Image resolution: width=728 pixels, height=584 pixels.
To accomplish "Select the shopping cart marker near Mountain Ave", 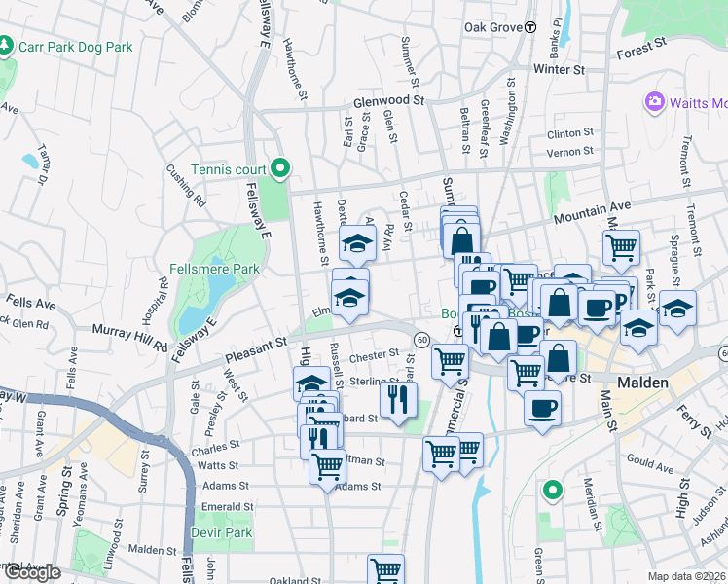I will (621, 249).
